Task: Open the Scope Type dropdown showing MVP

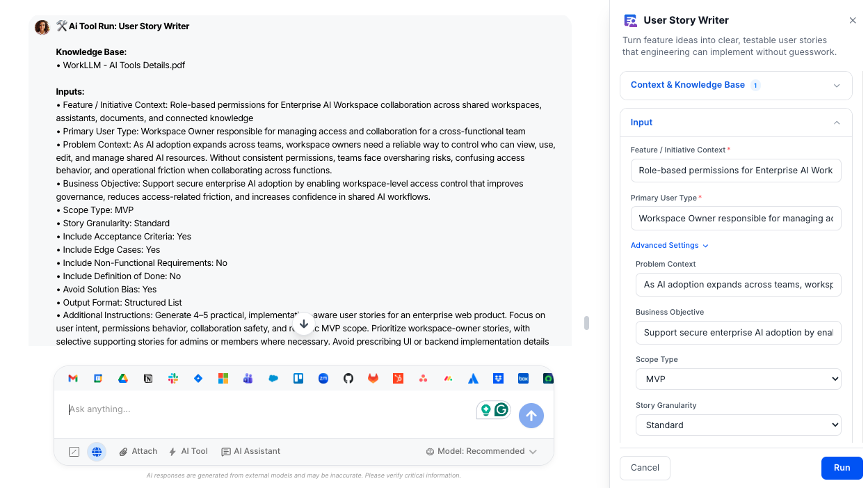Action: 738,379
